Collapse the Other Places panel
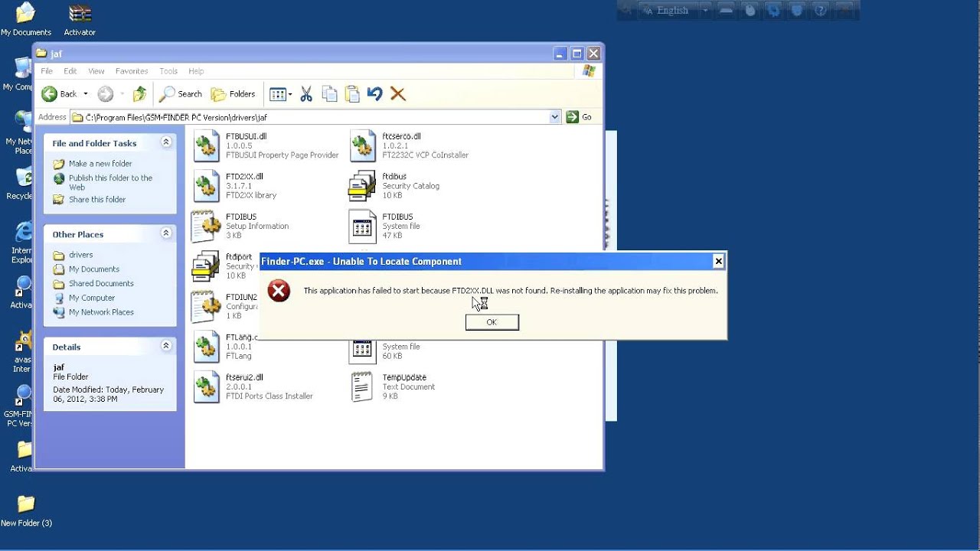The image size is (980, 551). coord(166,233)
